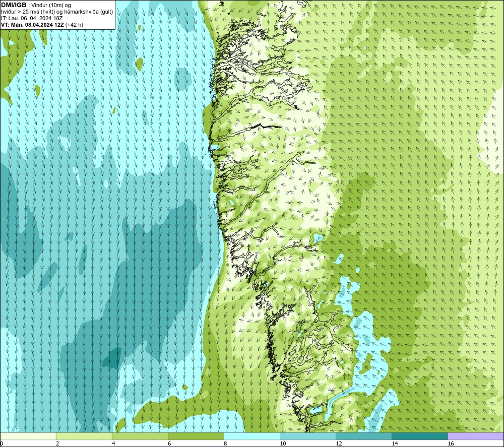Click the DMI/IGB title text
Screen dimensions: 504x447
14,5
